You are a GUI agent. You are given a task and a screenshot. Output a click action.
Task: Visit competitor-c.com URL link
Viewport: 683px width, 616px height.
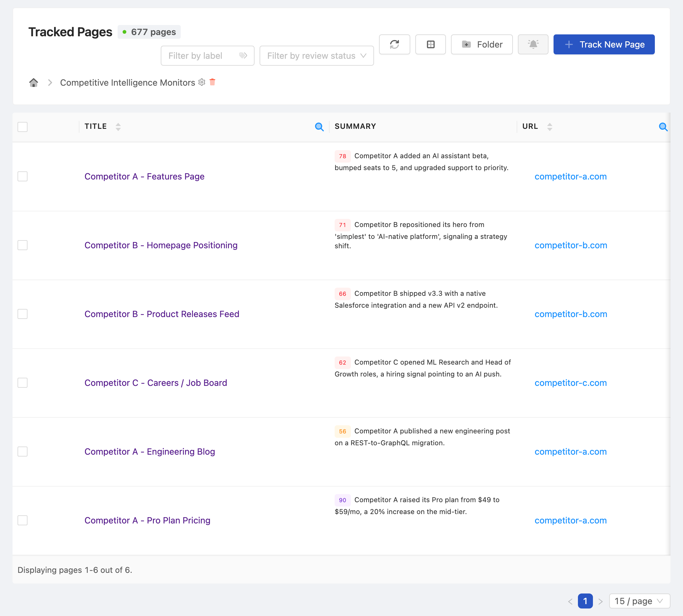571,383
